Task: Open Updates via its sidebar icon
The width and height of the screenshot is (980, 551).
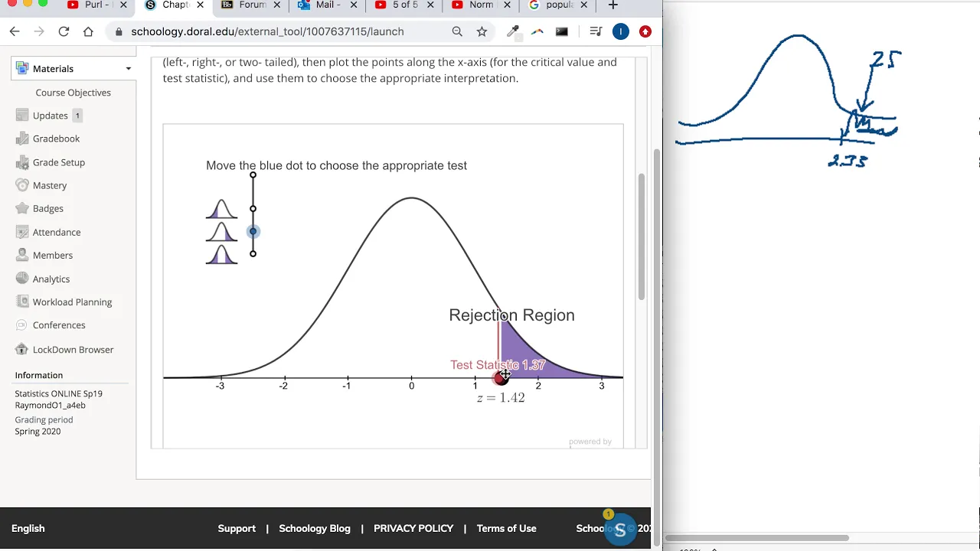Action: (22, 116)
